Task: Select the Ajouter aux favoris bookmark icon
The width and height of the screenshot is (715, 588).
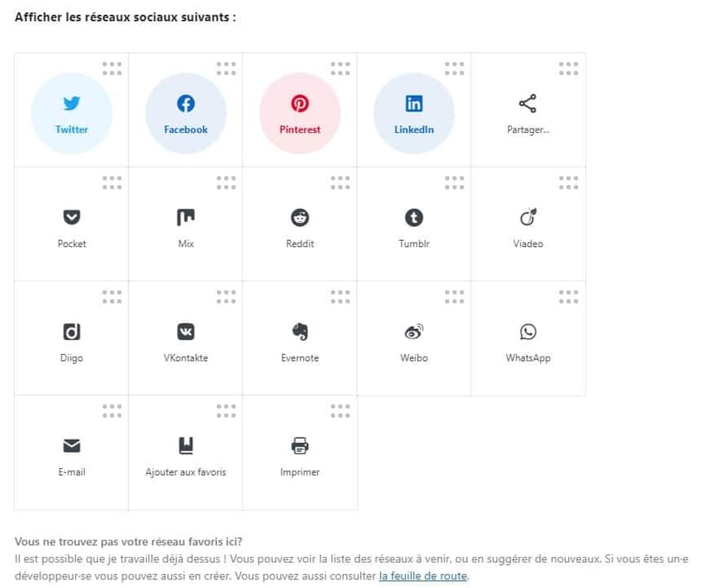Action: point(186,446)
